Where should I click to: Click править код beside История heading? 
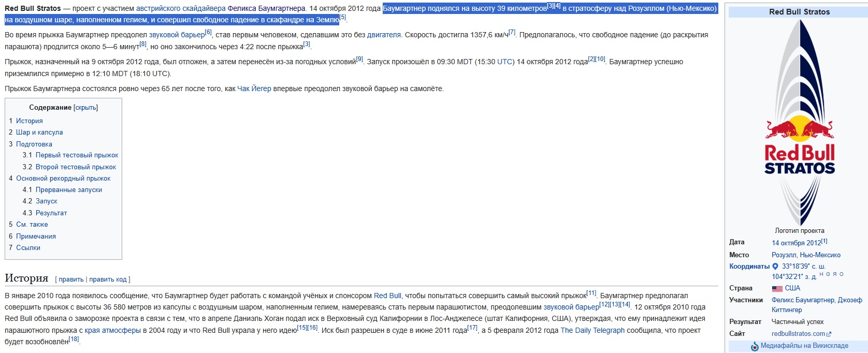[x=108, y=280]
